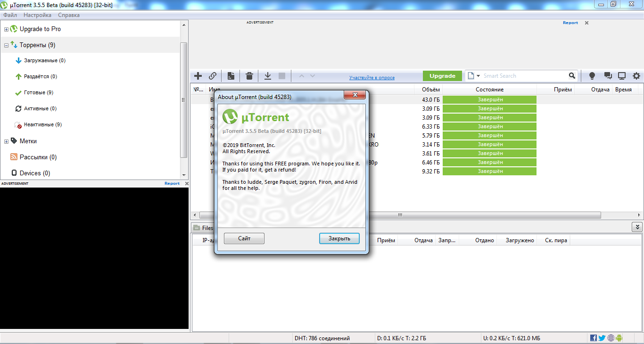Image resolution: width=644 pixels, height=344 pixels.
Task: Open the search provider dropdown arrow
Action: click(478, 76)
